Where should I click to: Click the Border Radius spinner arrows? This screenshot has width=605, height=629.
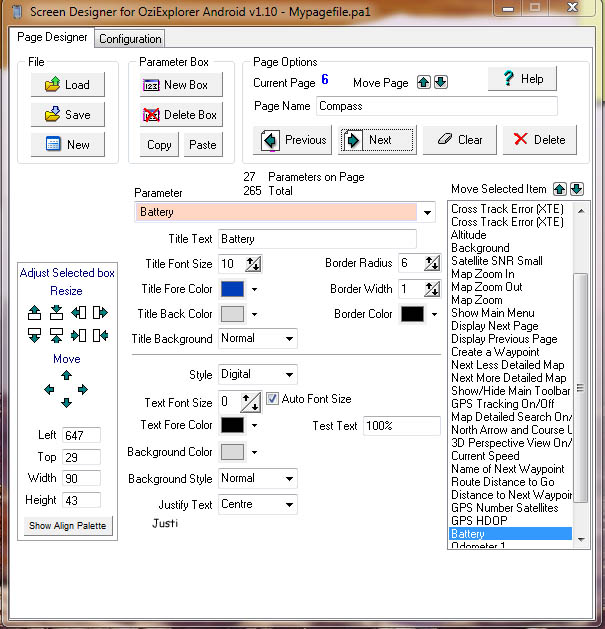pos(432,263)
